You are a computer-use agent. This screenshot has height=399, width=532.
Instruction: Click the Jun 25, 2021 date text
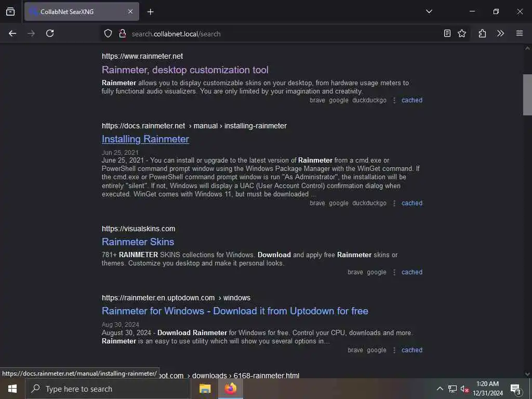120,153
